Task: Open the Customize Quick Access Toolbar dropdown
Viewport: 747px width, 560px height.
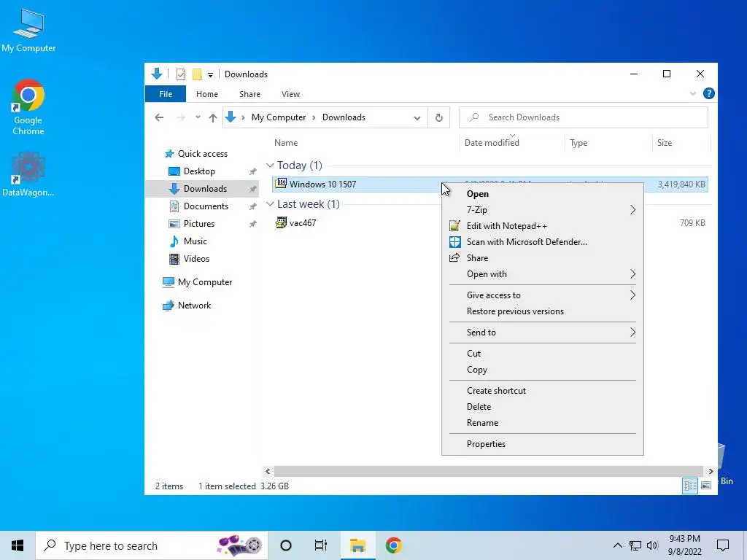Action: click(210, 75)
